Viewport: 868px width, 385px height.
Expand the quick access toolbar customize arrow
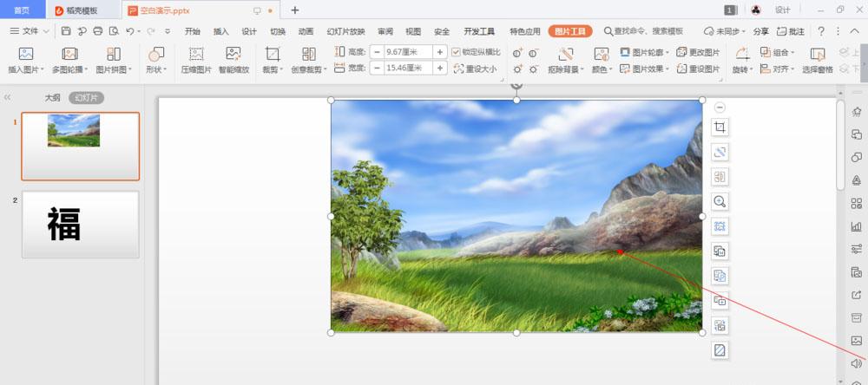click(x=168, y=31)
